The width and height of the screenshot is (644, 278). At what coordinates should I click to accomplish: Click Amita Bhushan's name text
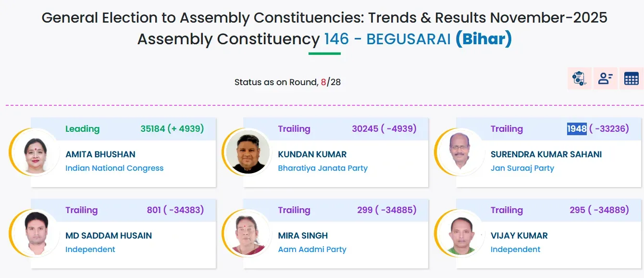tap(100, 154)
